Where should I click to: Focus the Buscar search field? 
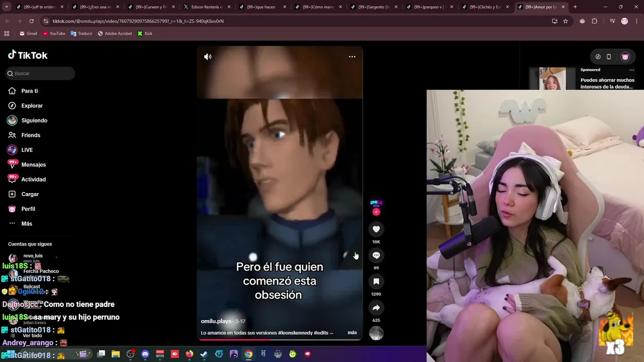[x=40, y=73]
